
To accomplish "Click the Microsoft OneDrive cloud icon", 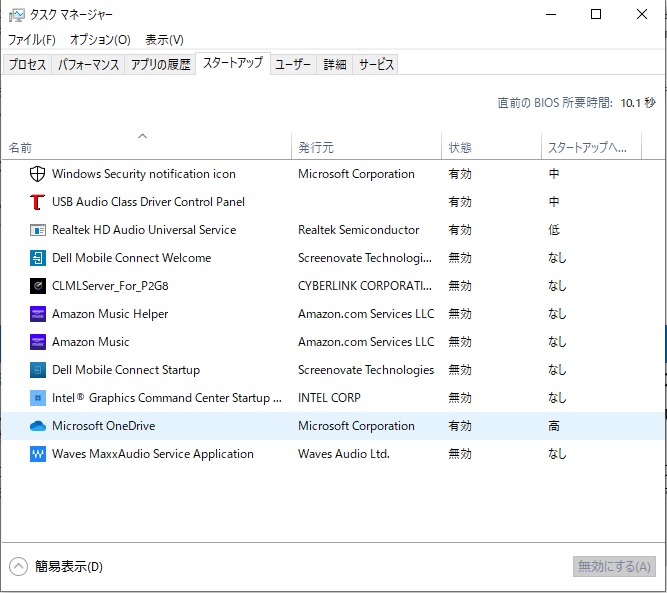I will (x=37, y=426).
